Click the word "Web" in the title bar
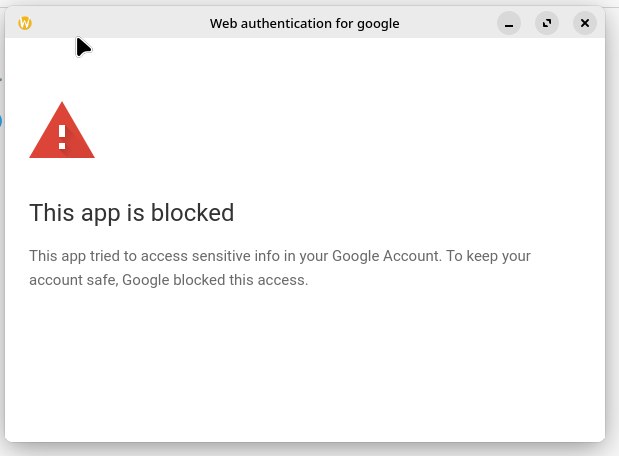619x456 pixels. (223, 23)
